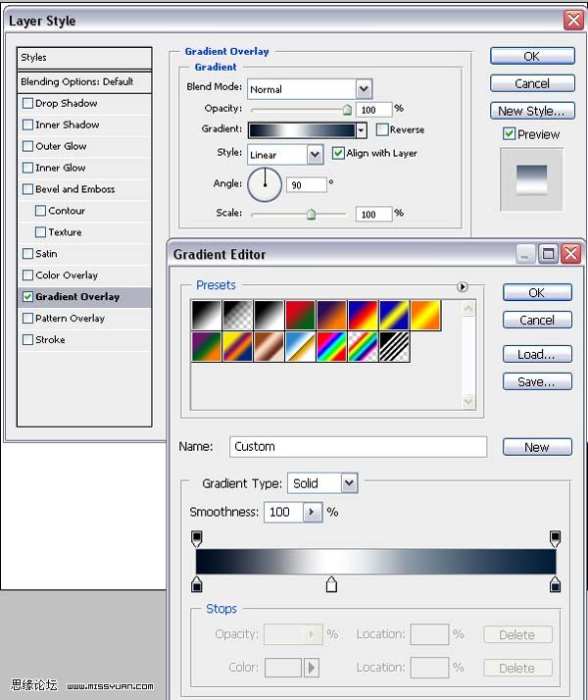Screen dimensions: 588x700
Task: Click OK in Layer Style dialog
Action: tap(532, 56)
